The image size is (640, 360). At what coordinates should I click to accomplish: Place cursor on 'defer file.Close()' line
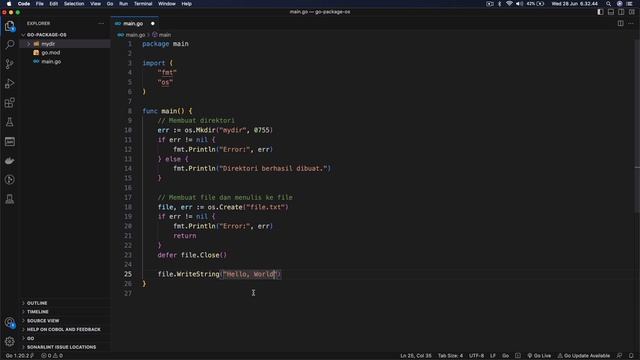192,255
